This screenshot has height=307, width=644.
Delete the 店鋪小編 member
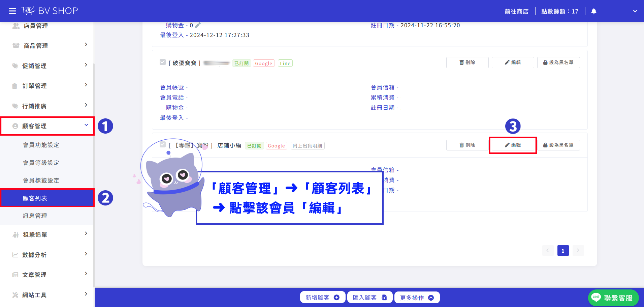(x=467, y=145)
